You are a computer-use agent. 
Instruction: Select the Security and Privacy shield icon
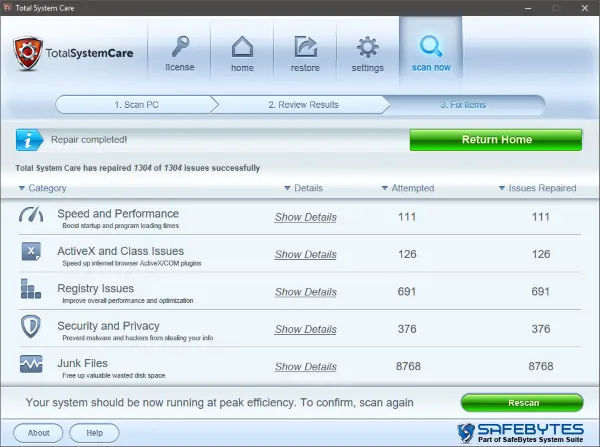tap(31, 326)
